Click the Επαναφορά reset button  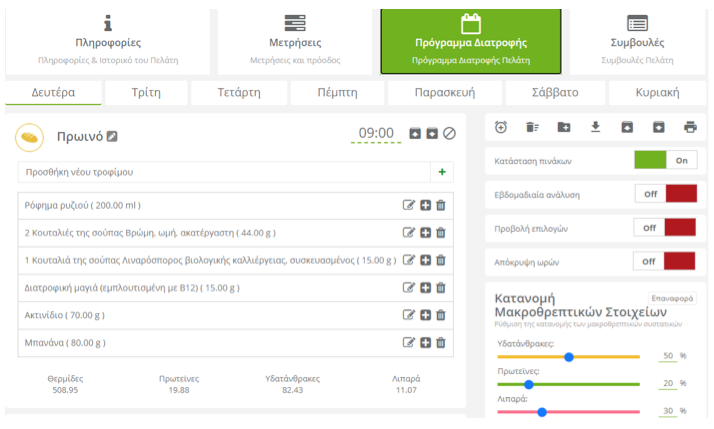coord(672,298)
